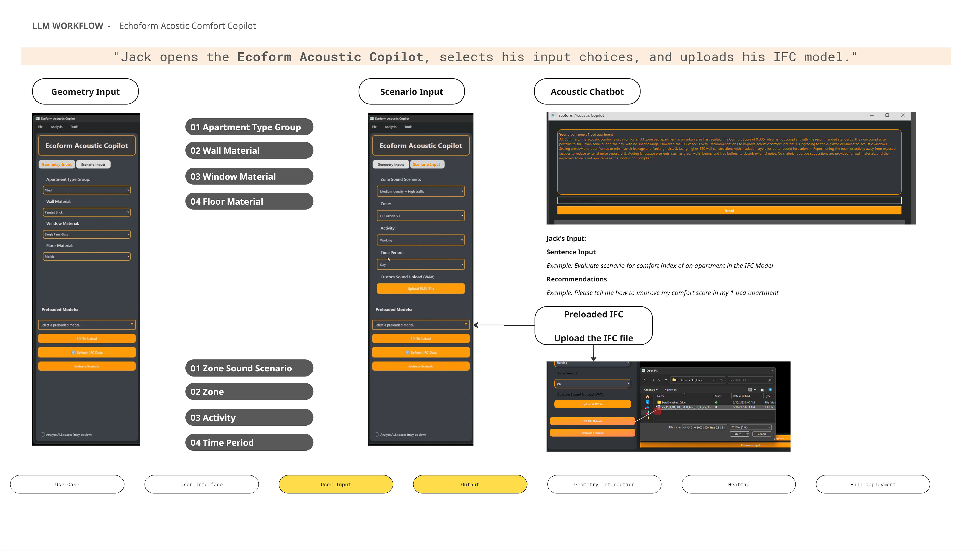Image resolution: width=980 pixels, height=551 pixels.
Task: Select the DataEncoding_Drive folder name
Action: 674,402
